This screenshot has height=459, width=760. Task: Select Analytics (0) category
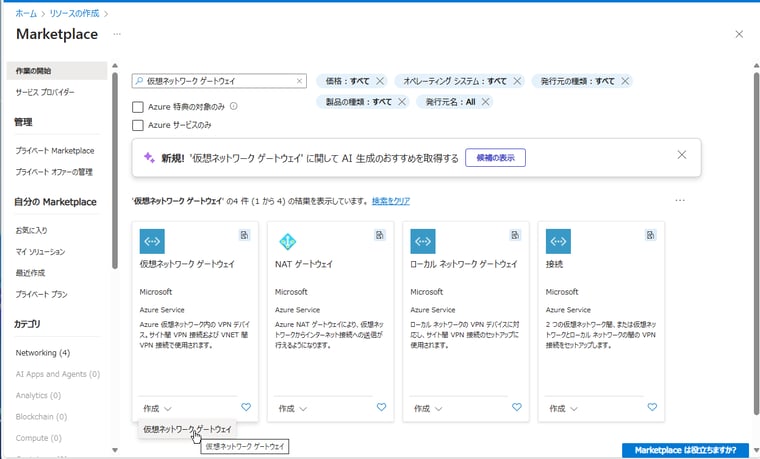click(x=38, y=396)
